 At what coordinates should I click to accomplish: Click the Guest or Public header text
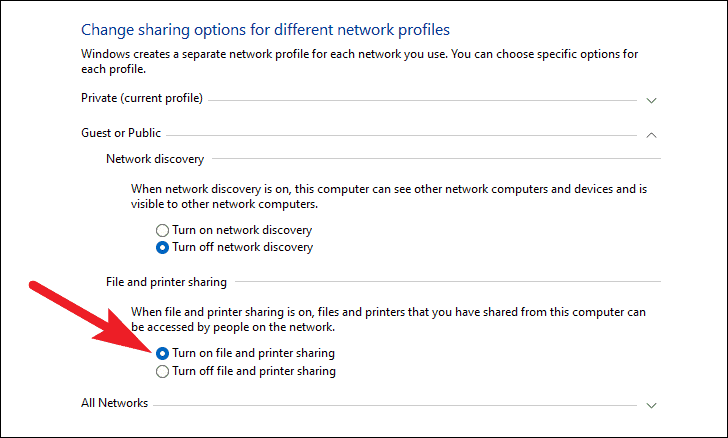tap(121, 132)
